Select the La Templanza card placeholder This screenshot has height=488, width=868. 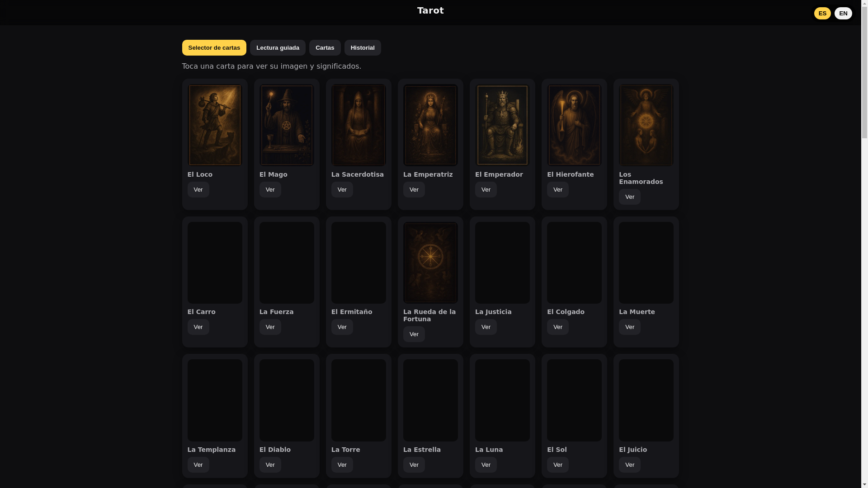(214, 400)
